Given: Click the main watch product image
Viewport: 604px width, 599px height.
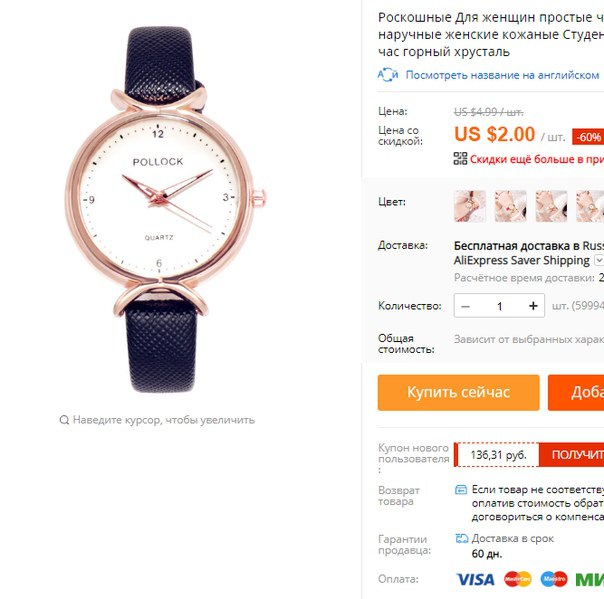Looking at the screenshot, I should point(166,210).
